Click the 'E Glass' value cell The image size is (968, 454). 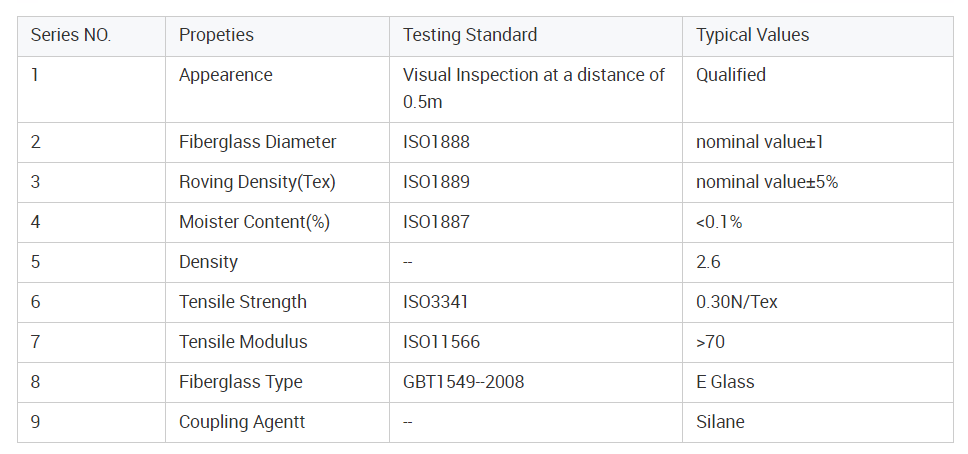click(x=725, y=382)
